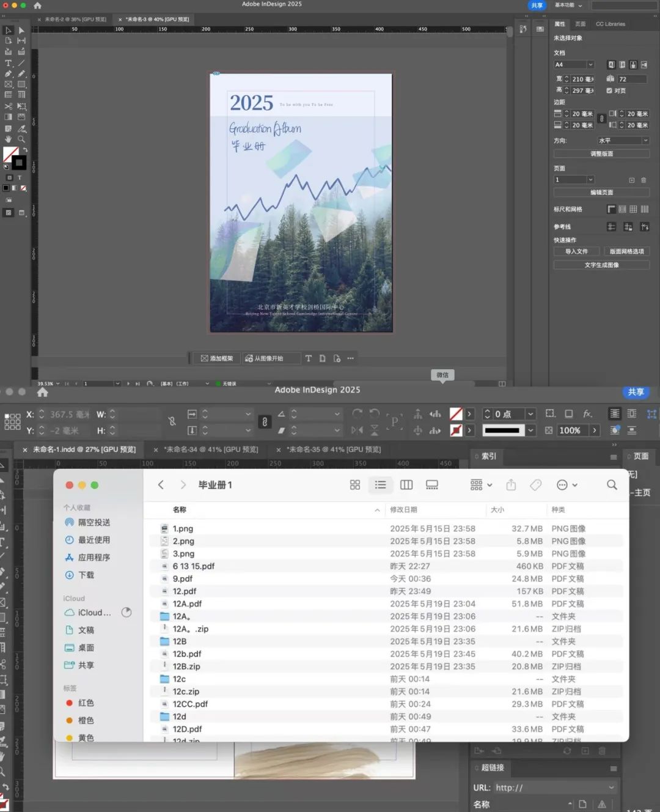Switch to the 未命名-2 document tab
This screenshot has height=812, width=660.
(x=75, y=20)
